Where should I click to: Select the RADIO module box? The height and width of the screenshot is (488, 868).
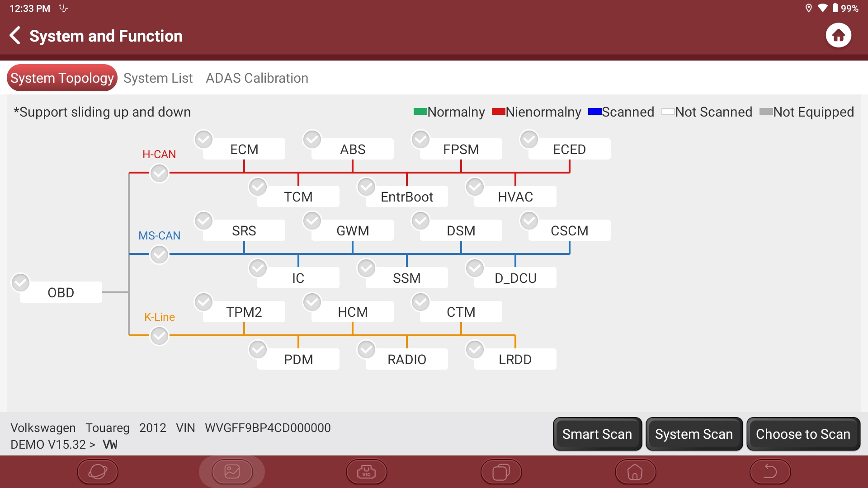pyautogui.click(x=406, y=359)
